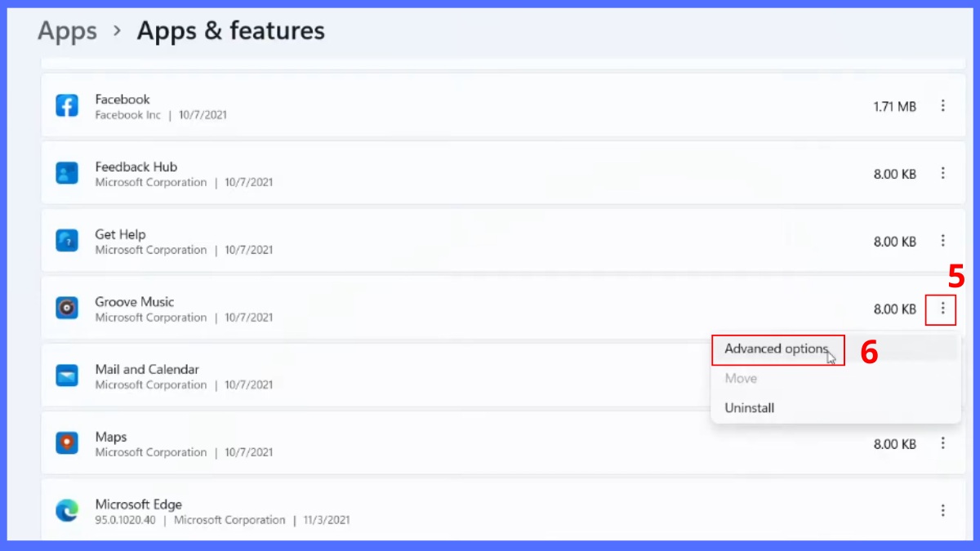Select the Microsoft Edge app name
Viewport: 980px width, 551px height.
(x=138, y=504)
